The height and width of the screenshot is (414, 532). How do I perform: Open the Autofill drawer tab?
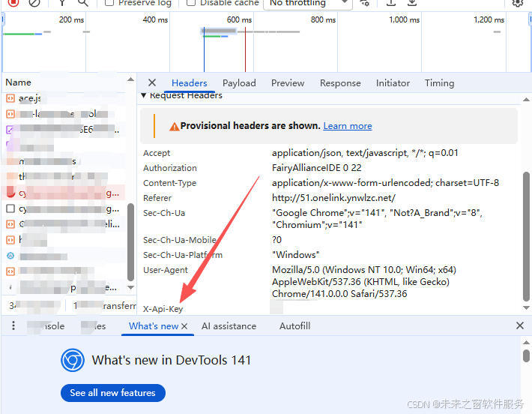pyautogui.click(x=294, y=326)
